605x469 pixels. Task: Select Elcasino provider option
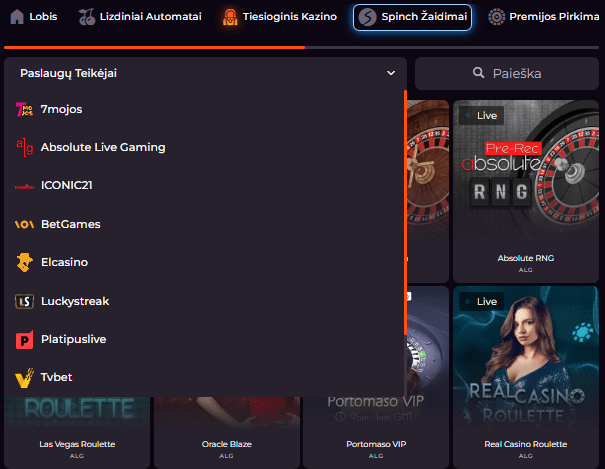(x=204, y=262)
